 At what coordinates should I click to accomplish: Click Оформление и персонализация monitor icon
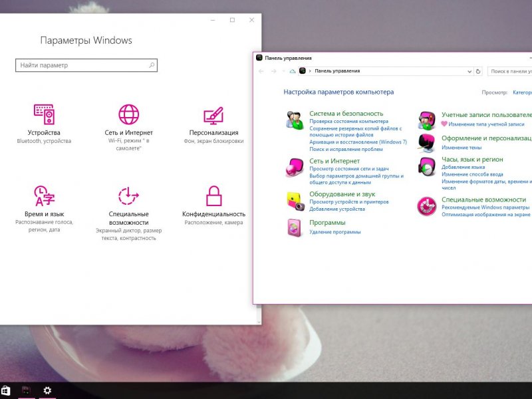click(x=427, y=143)
